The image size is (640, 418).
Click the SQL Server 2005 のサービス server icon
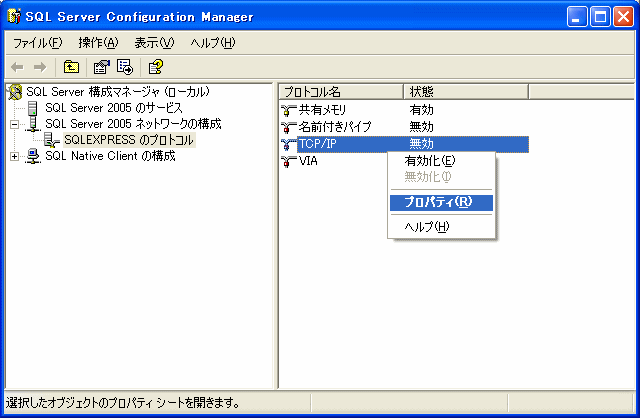tap(33, 108)
